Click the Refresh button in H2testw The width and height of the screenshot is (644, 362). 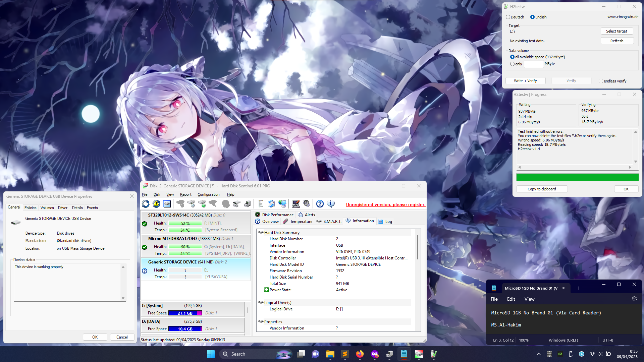(616, 41)
